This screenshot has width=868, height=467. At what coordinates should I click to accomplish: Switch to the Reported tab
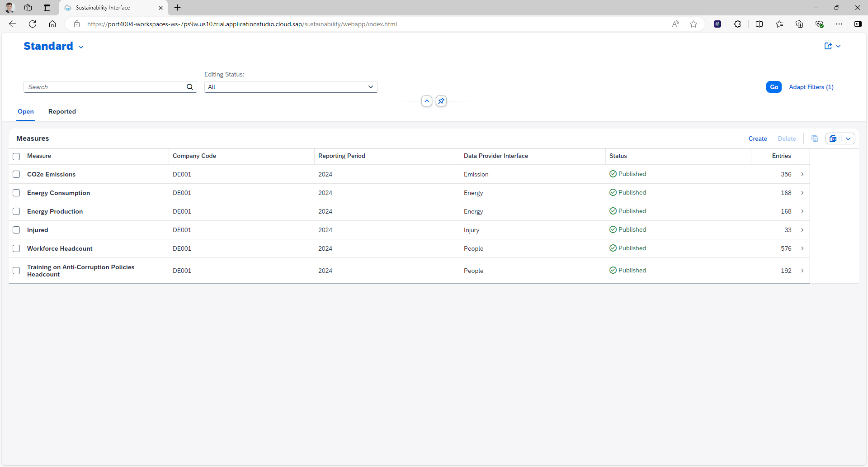pyautogui.click(x=62, y=112)
